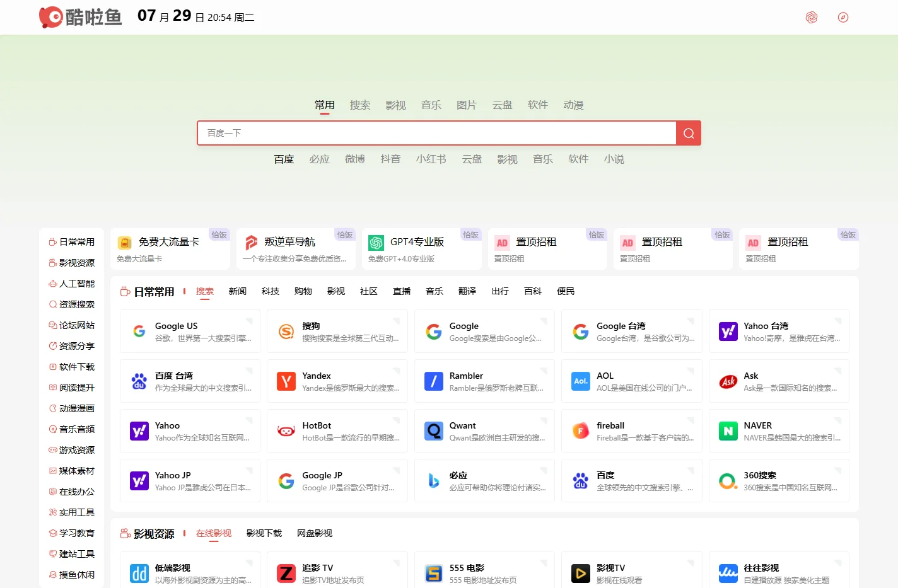Viewport: 898px width, 588px height.
Task: Click the 搜狗 orange S icon
Action: point(286,331)
